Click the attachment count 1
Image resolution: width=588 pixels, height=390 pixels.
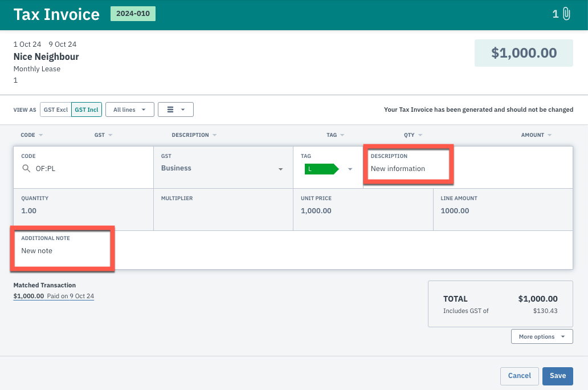556,14
